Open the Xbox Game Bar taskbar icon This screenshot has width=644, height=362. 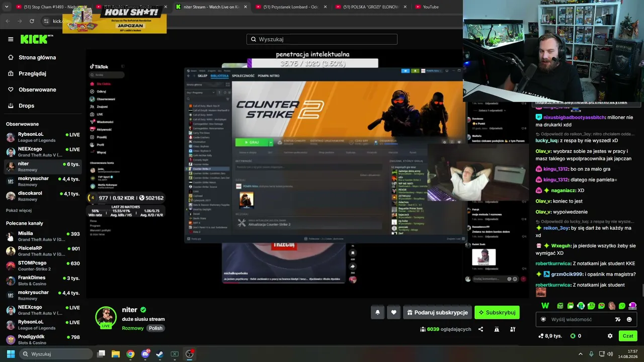pos(175,354)
